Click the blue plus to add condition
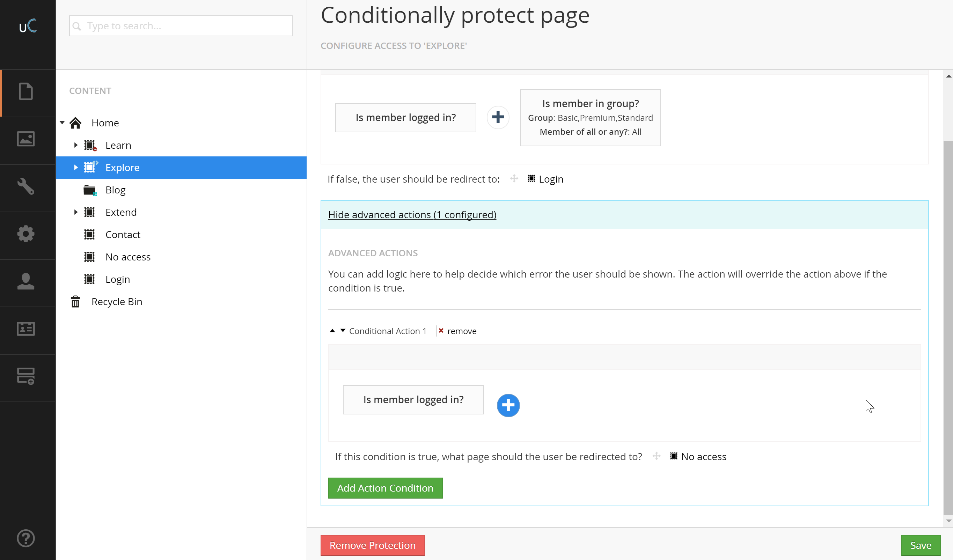This screenshot has width=953, height=560. pyautogui.click(x=508, y=405)
